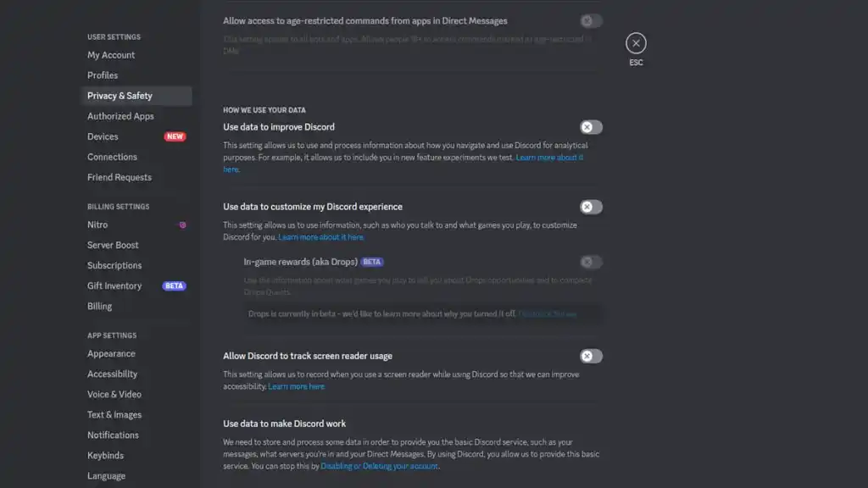This screenshot has width=868, height=488.
Task: Enable Allow Discord to track screen reader usage
Action: point(591,357)
